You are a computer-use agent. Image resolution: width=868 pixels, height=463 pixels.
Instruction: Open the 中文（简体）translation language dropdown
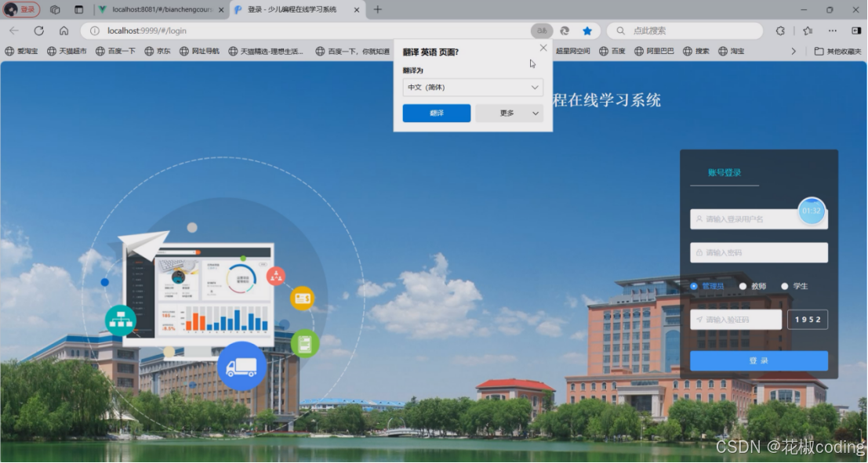point(472,87)
